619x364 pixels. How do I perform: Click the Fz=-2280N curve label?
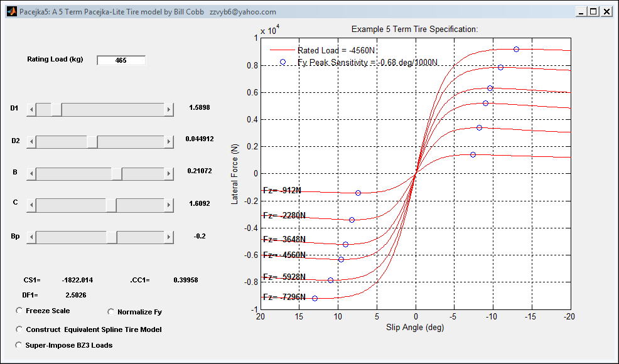[x=284, y=215]
